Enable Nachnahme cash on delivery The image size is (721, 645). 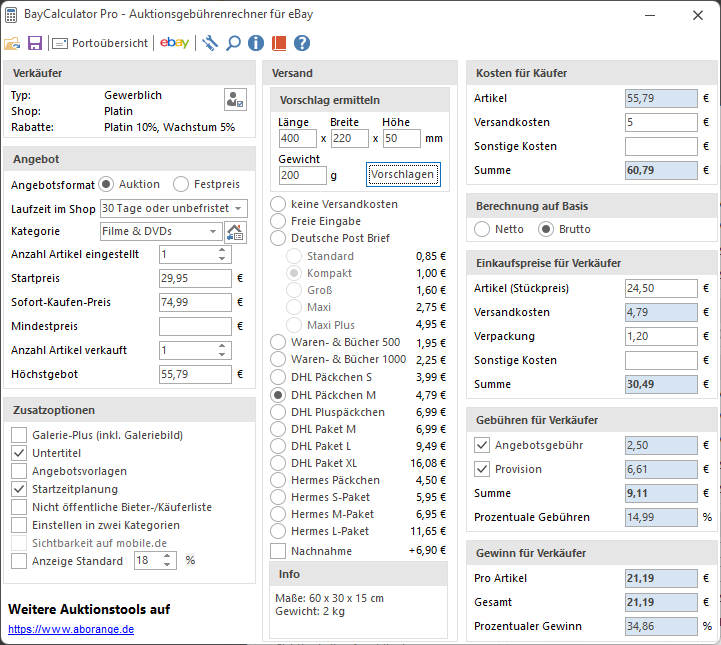(278, 551)
